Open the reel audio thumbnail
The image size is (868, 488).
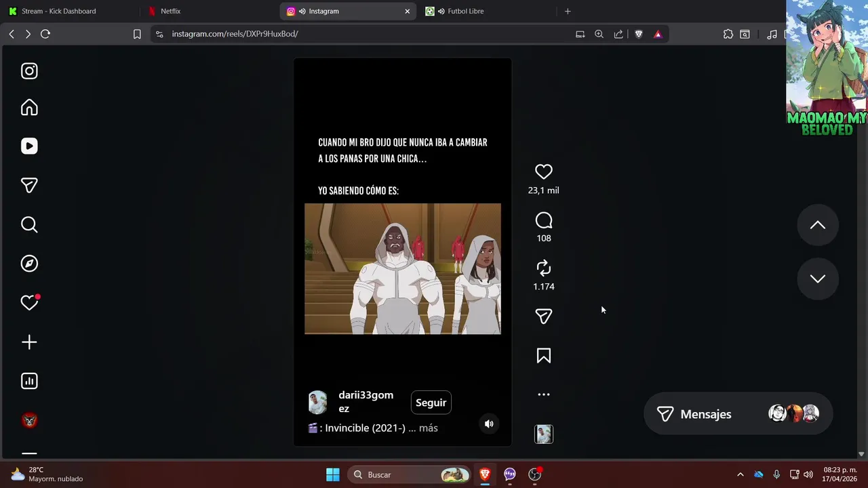pos(544,434)
